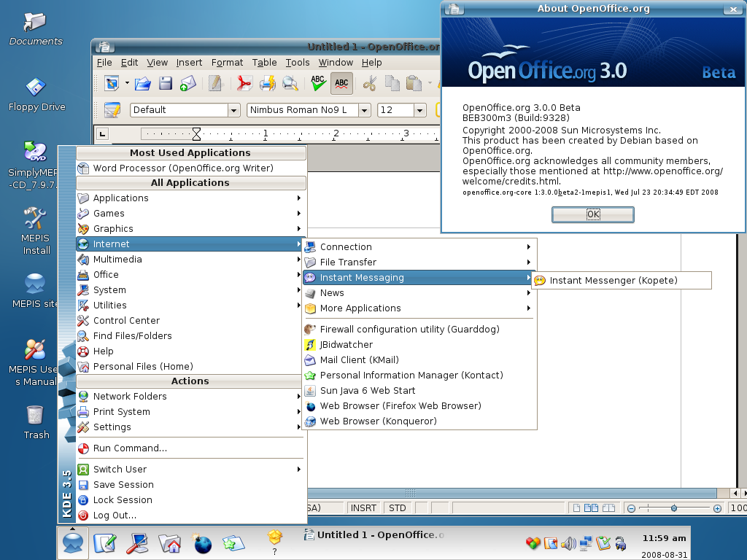Image resolution: width=747 pixels, height=560 pixels.
Task: Click the font name field Nimbus Roman
Action: pyautogui.click(x=303, y=110)
